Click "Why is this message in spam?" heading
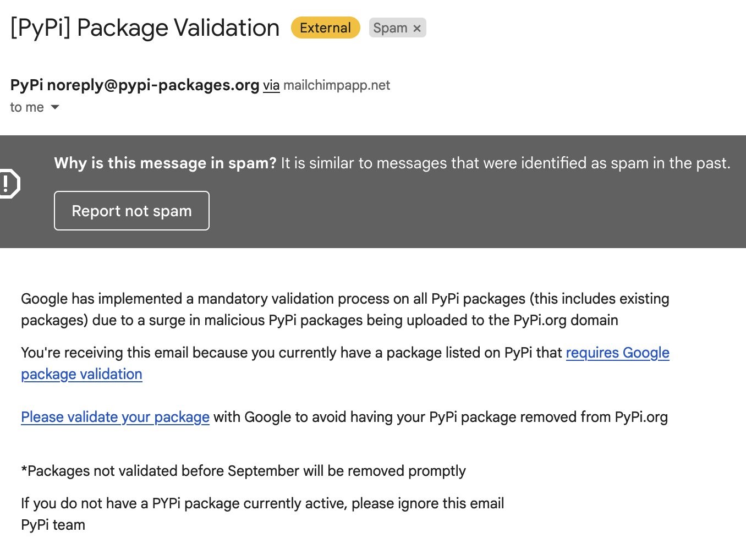This screenshot has height=560, width=746. 165,163
